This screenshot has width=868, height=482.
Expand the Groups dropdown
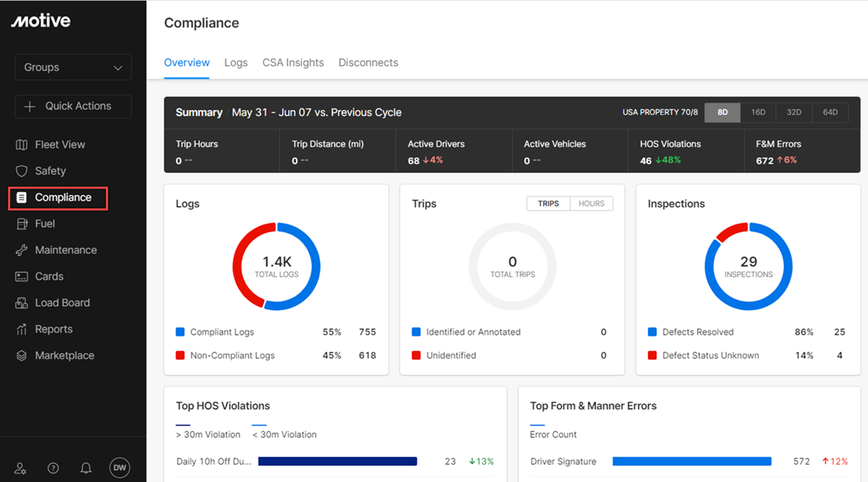pyautogui.click(x=73, y=68)
